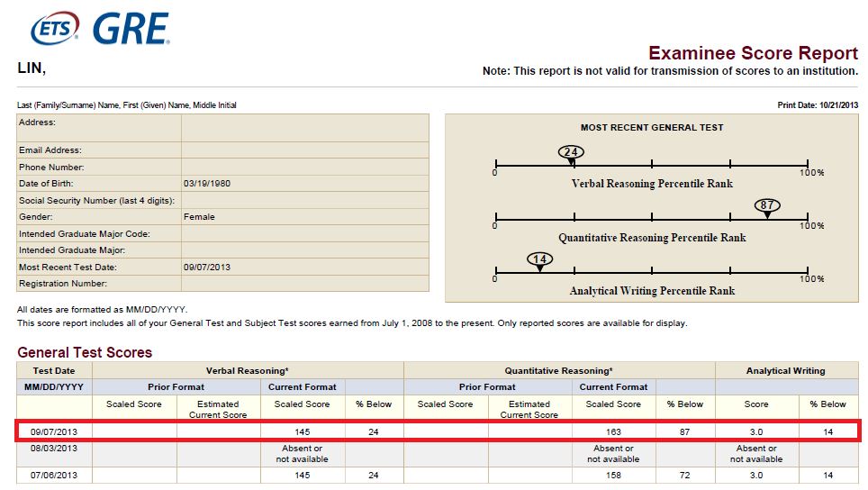Viewport: 868px width, 490px height.
Task: Click Analytical Writing score 3.0 in 09/07/2013 row
Action: pyautogui.click(x=756, y=431)
